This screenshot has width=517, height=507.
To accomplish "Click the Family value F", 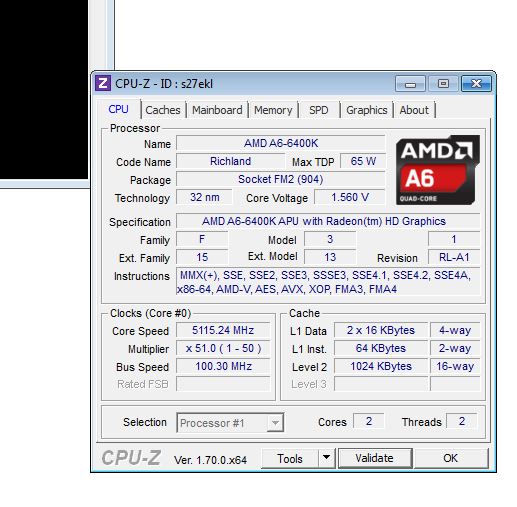I will [x=202, y=239].
